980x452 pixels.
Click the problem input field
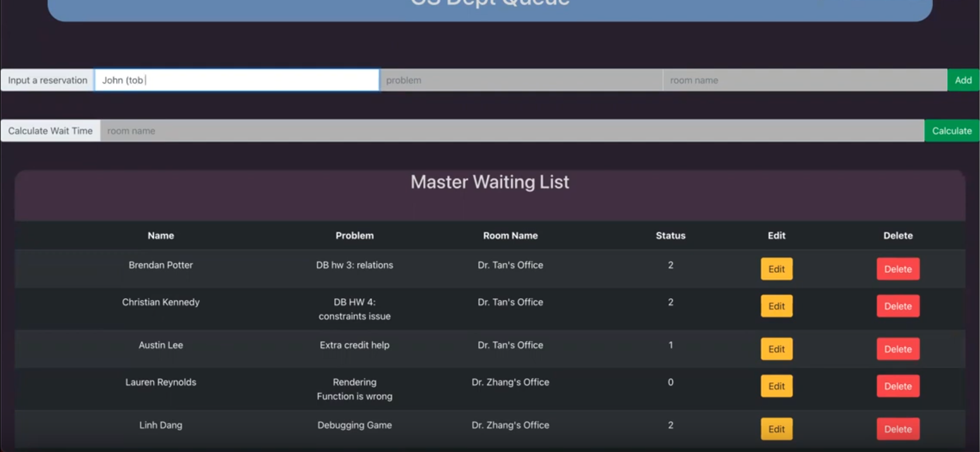(521, 80)
